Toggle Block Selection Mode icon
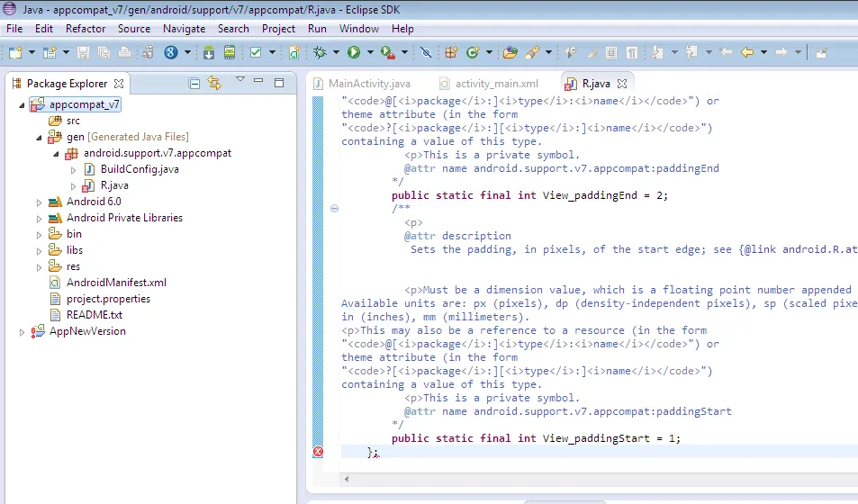Viewport: 858px width, 504px height. point(611,52)
